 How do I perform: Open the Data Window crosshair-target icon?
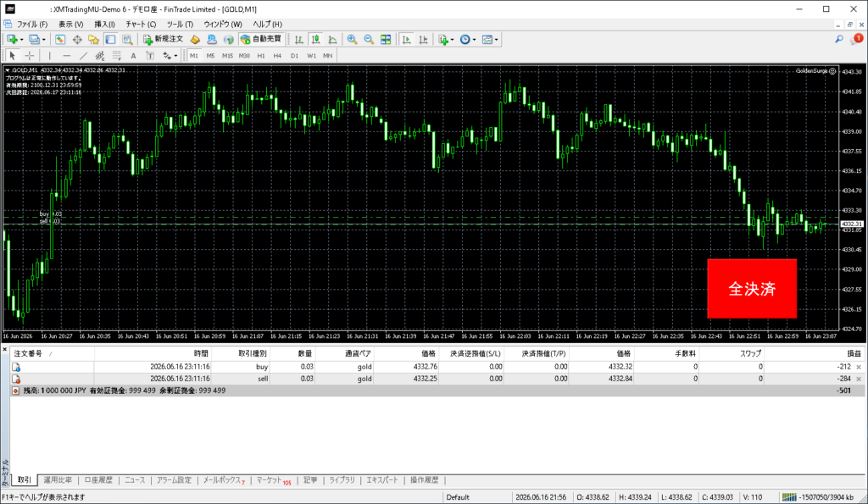pos(77,39)
